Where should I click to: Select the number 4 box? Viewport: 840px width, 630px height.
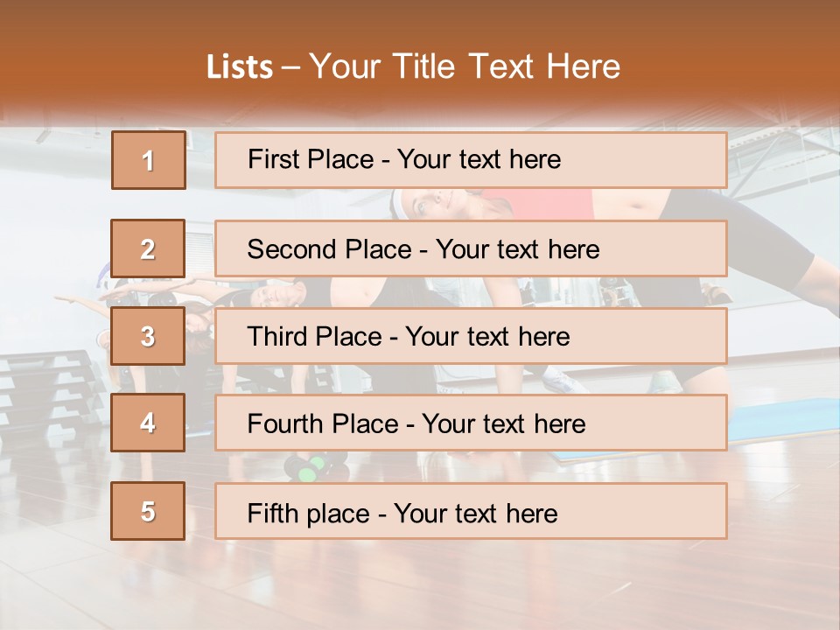[148, 423]
